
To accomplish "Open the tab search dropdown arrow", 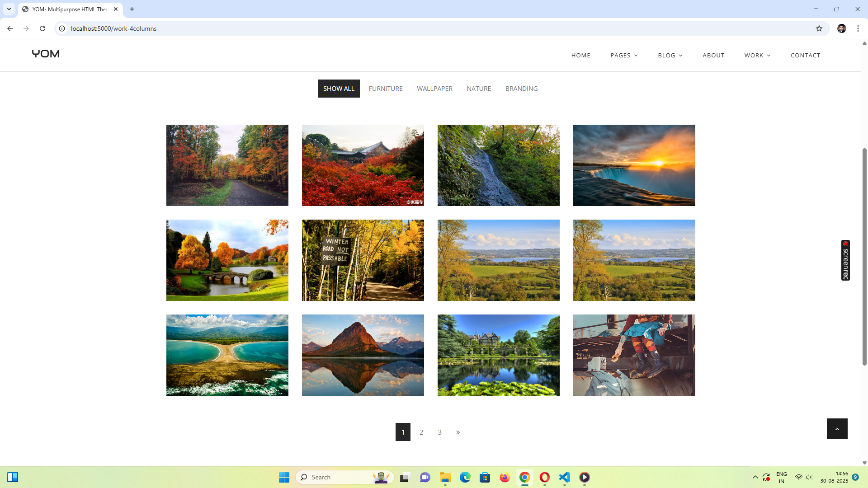I will click(9, 9).
